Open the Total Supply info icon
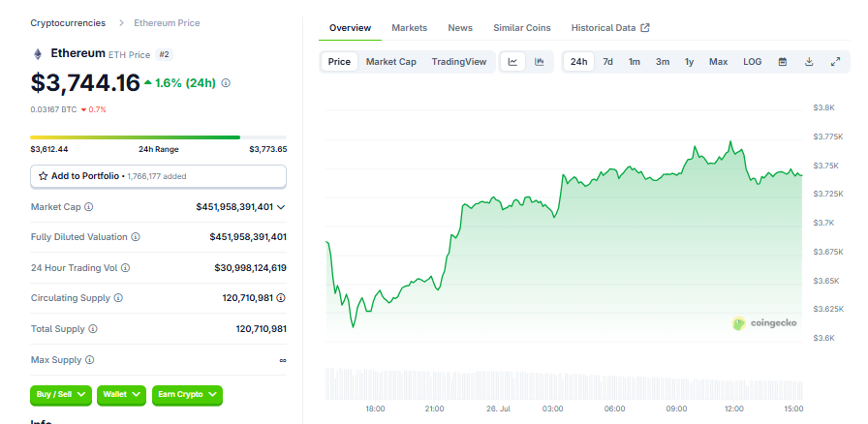 pos(93,329)
